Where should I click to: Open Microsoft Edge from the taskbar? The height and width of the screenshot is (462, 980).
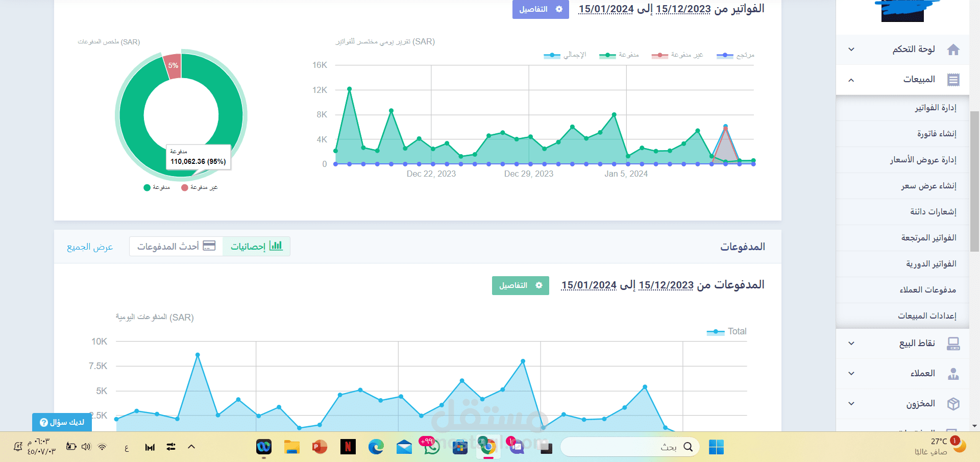point(376,447)
